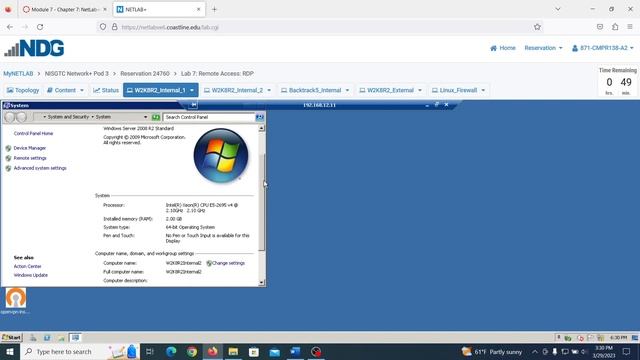Open Windows Update under See also

(31, 275)
